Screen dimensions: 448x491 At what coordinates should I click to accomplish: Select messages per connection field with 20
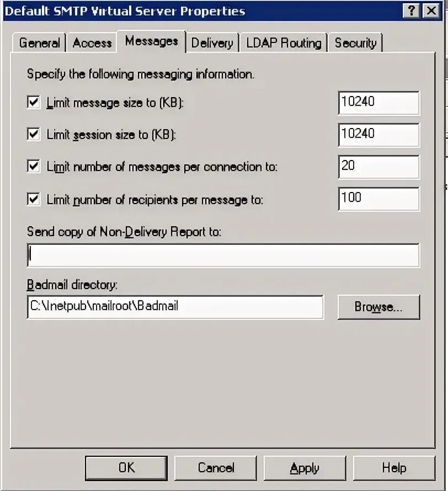click(379, 167)
